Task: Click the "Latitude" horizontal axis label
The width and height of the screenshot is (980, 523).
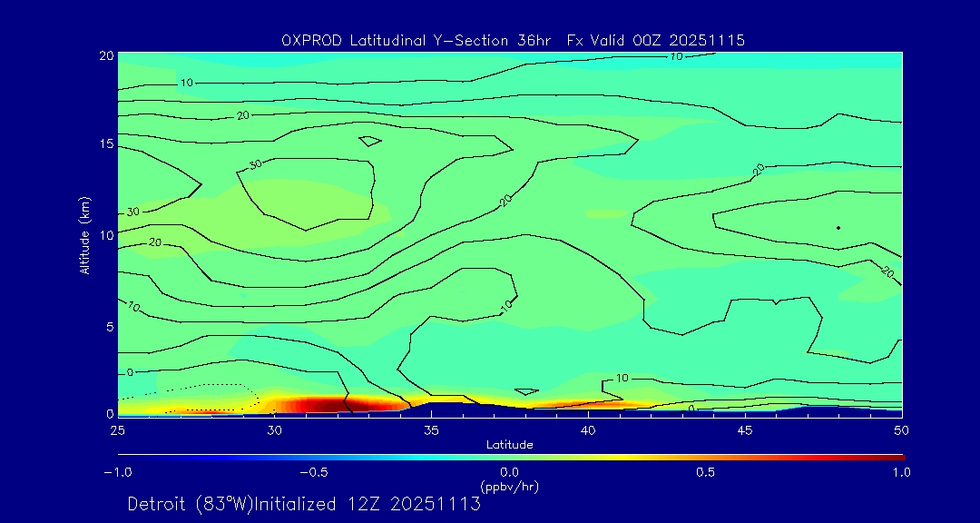Action: [510, 446]
